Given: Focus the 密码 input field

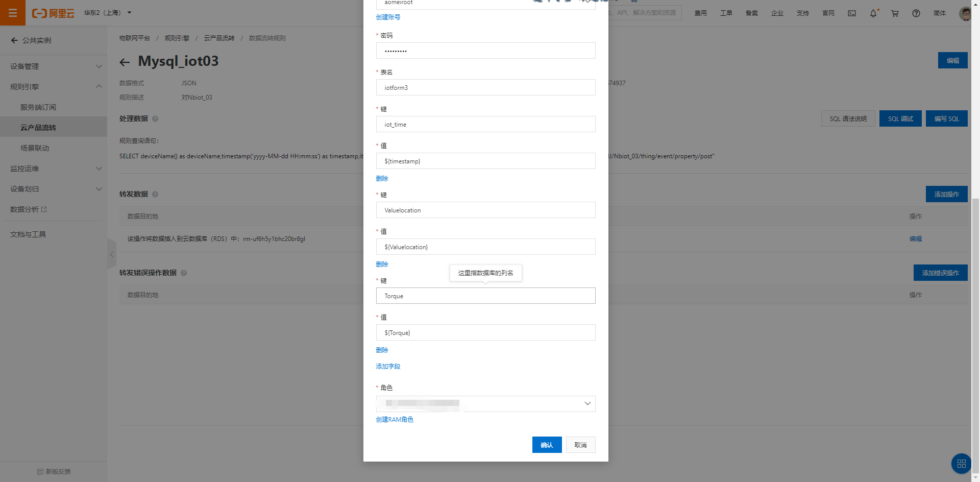Looking at the screenshot, I should [485, 51].
